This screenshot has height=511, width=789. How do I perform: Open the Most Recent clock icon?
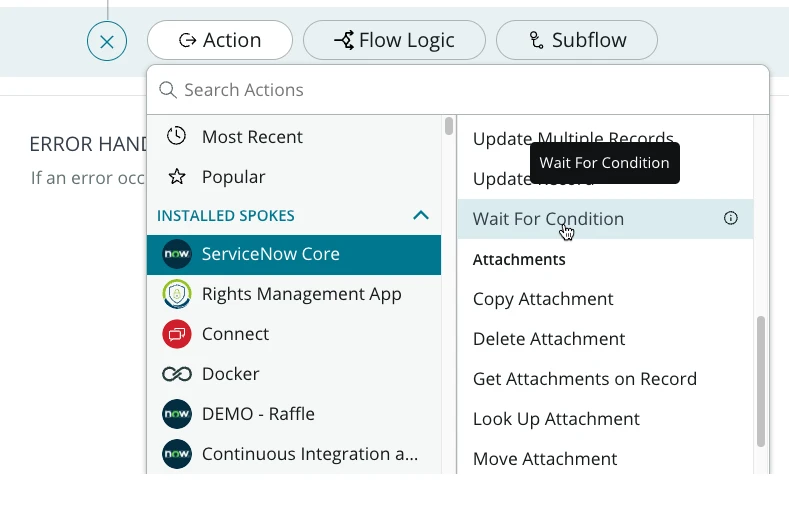pyautogui.click(x=176, y=136)
